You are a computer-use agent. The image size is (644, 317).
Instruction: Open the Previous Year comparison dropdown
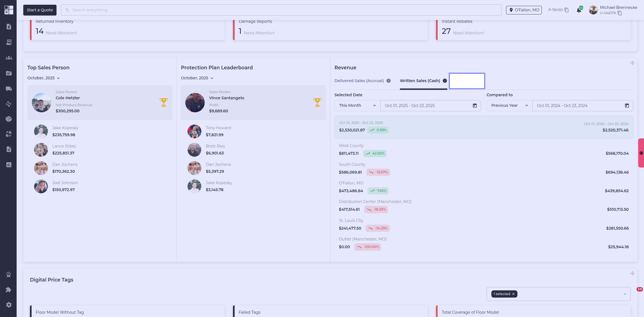point(509,106)
